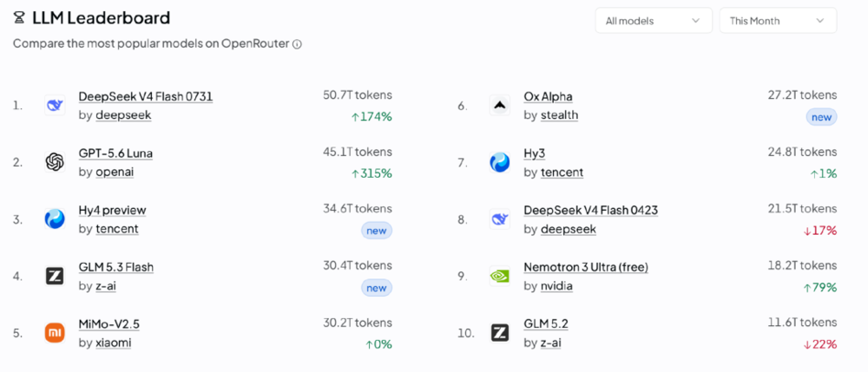Click the Z logo beside GLM 5.2

[500, 333]
